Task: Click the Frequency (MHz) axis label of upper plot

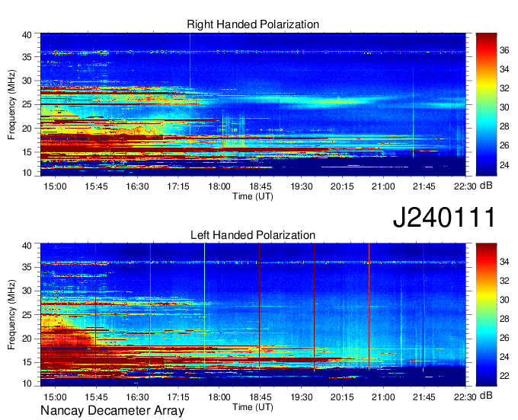Action: click(11, 104)
